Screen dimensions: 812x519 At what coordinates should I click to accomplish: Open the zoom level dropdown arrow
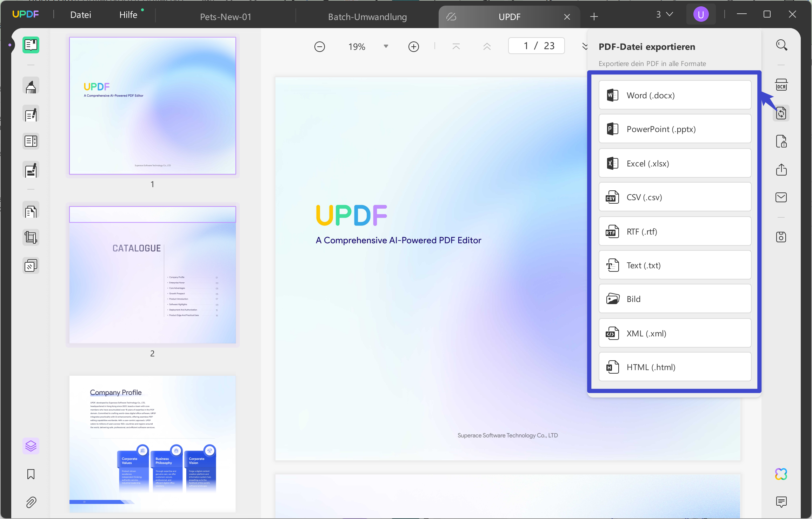click(386, 46)
